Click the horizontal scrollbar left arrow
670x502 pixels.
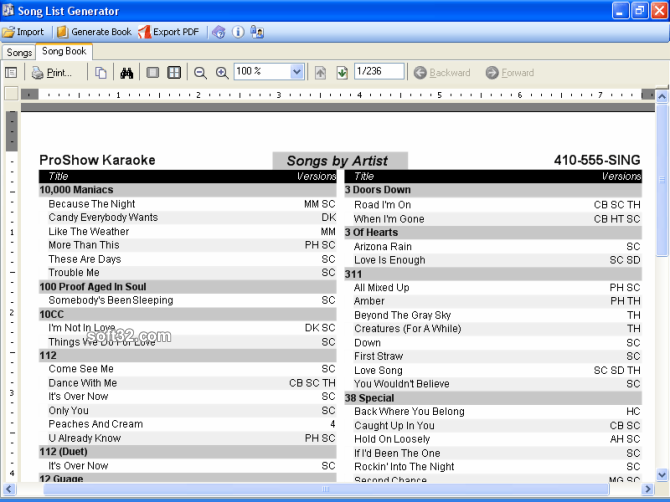point(9,489)
